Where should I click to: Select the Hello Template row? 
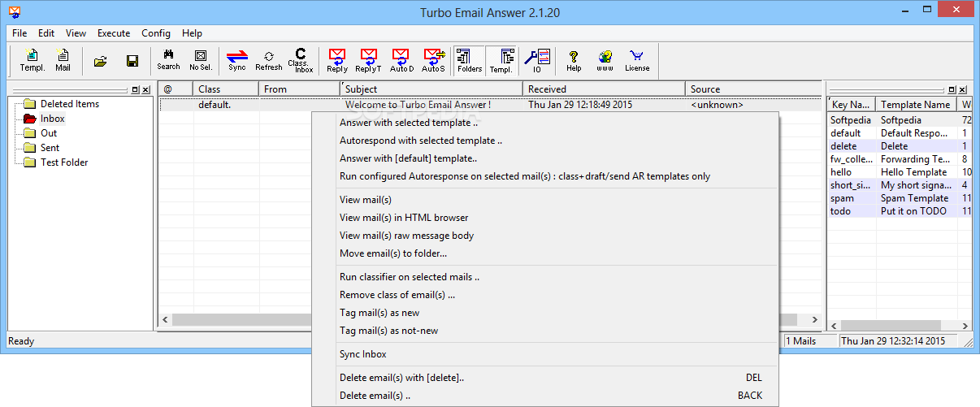pos(900,172)
